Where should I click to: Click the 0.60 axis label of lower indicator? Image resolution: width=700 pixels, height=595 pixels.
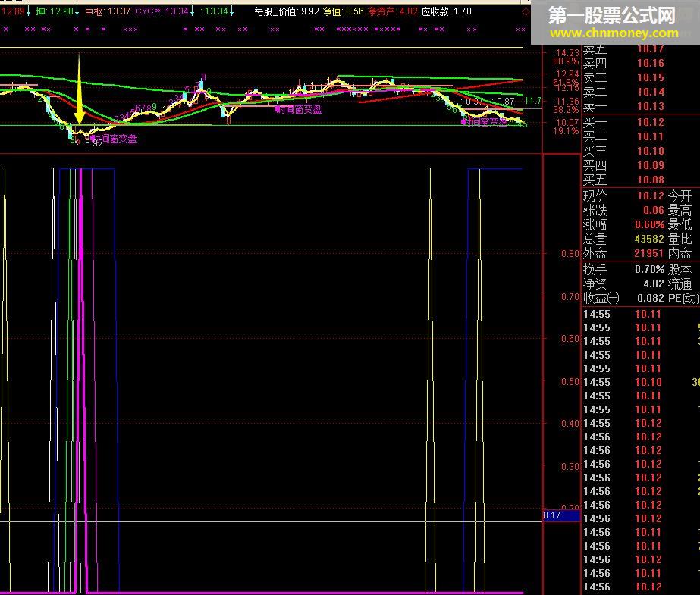(570, 339)
